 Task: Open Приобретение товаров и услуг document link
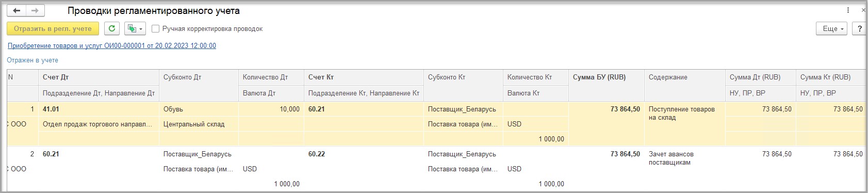112,45
